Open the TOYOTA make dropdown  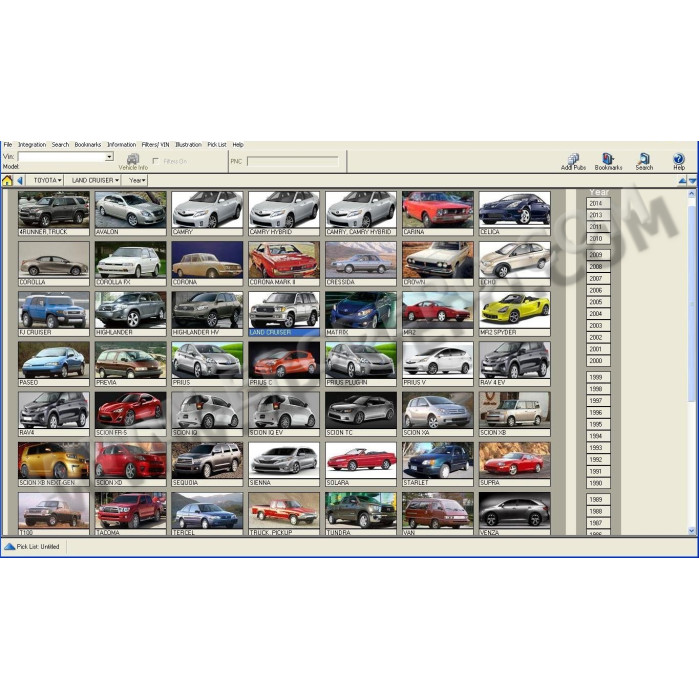pos(48,180)
